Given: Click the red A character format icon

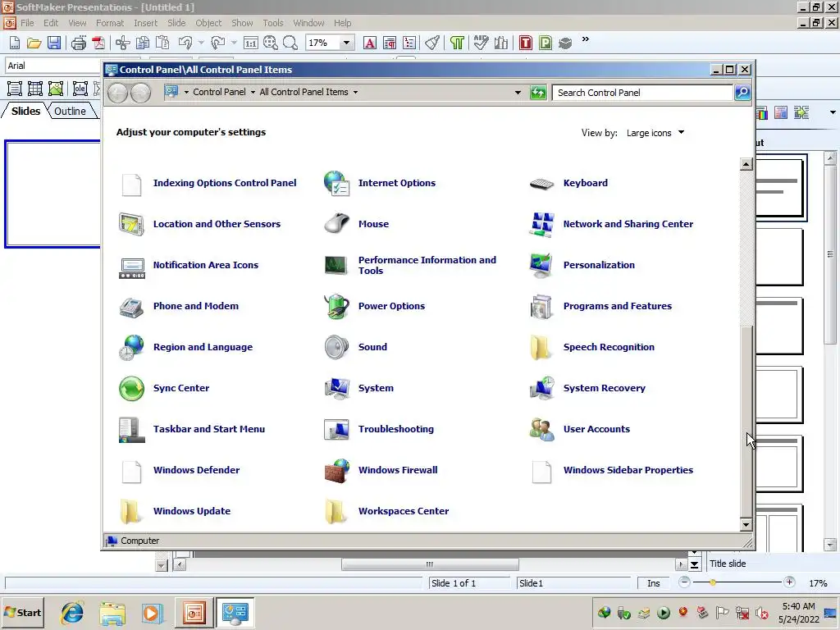Looking at the screenshot, I should point(370,43).
